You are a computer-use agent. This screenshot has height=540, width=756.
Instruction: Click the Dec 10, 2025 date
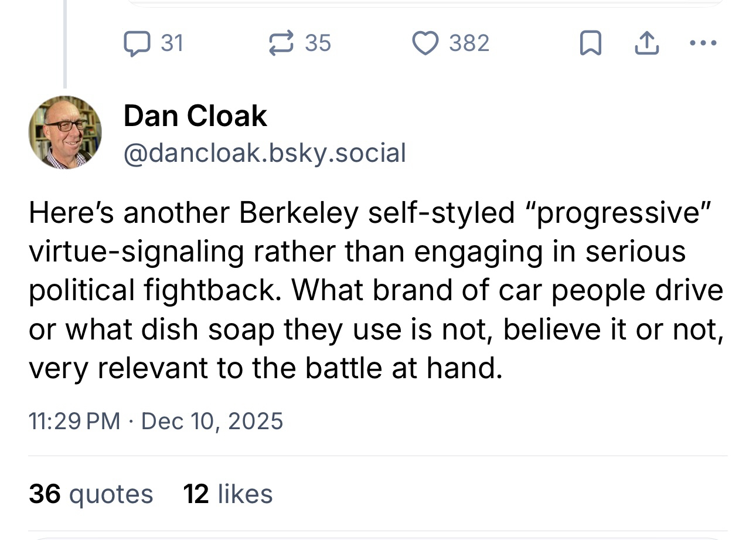pyautogui.click(x=212, y=421)
